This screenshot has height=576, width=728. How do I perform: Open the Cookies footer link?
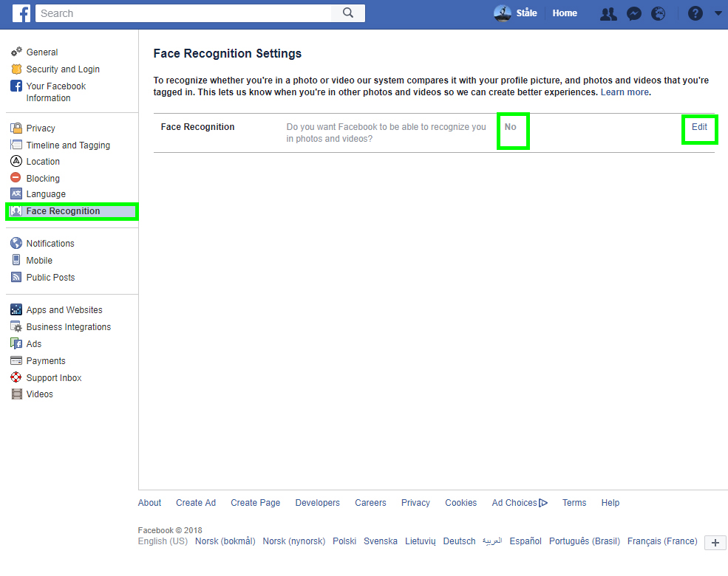[x=460, y=503]
